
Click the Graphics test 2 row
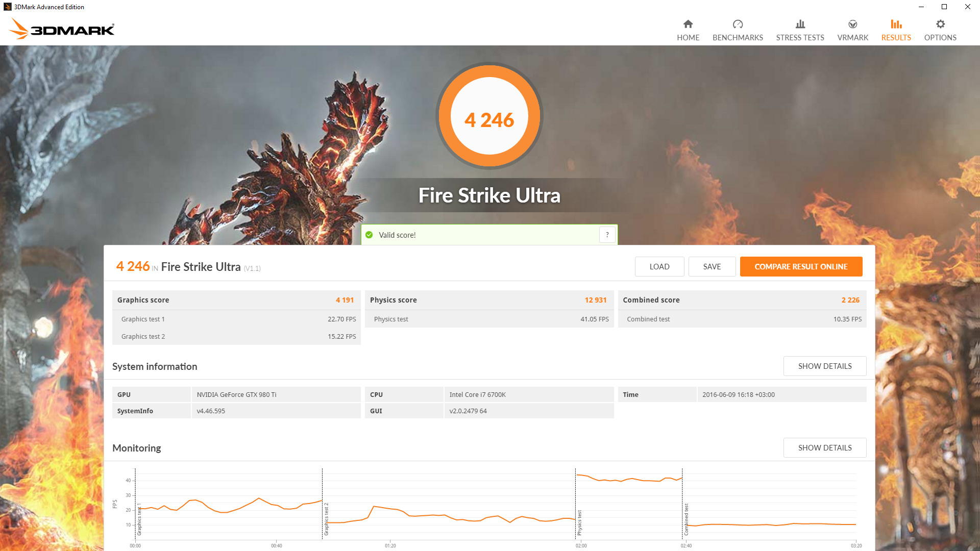[236, 336]
